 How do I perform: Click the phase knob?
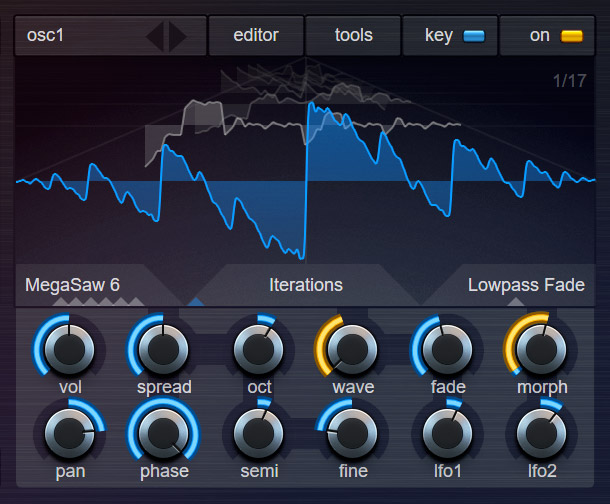162,432
